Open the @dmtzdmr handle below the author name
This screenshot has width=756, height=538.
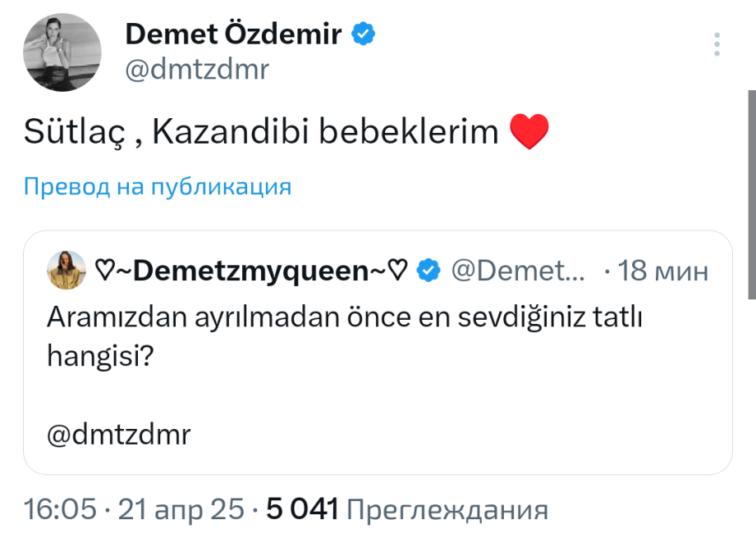click(196, 70)
